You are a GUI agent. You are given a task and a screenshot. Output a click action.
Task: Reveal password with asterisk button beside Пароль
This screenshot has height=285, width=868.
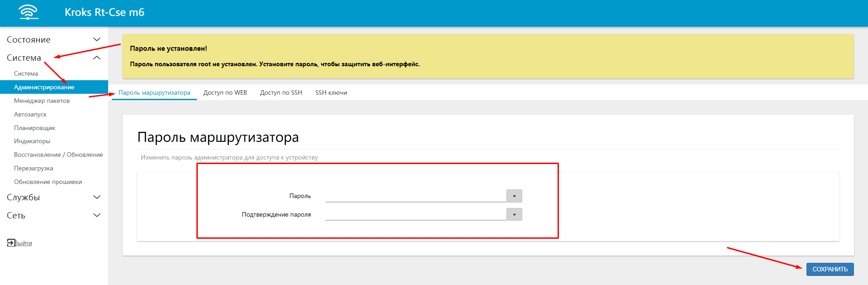coord(514,196)
